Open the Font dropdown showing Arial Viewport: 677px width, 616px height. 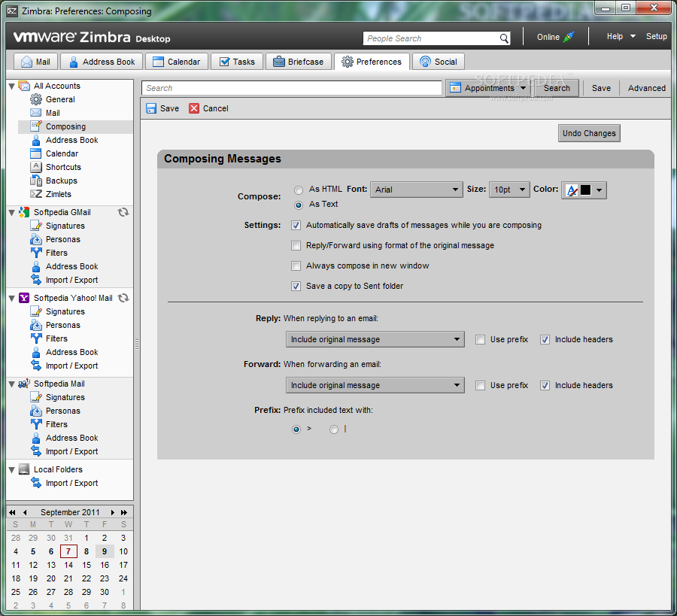click(x=417, y=190)
